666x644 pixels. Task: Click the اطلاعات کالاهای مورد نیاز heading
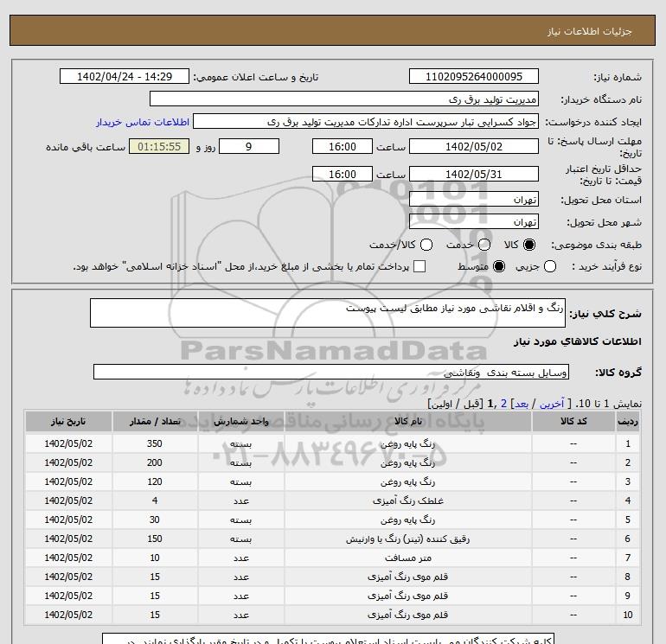[x=578, y=341]
